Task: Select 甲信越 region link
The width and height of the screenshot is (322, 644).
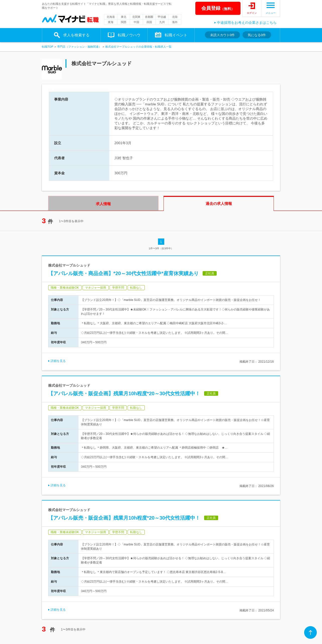Action: click(x=162, y=17)
